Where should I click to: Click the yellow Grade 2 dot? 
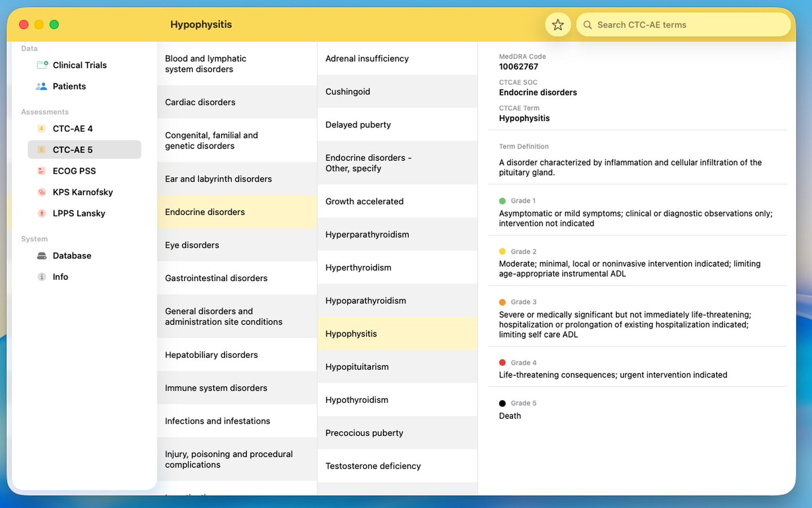click(x=502, y=252)
